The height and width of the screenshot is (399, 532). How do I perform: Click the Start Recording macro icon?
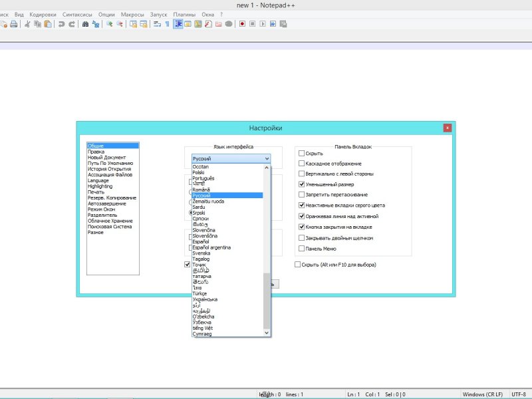[242, 24]
